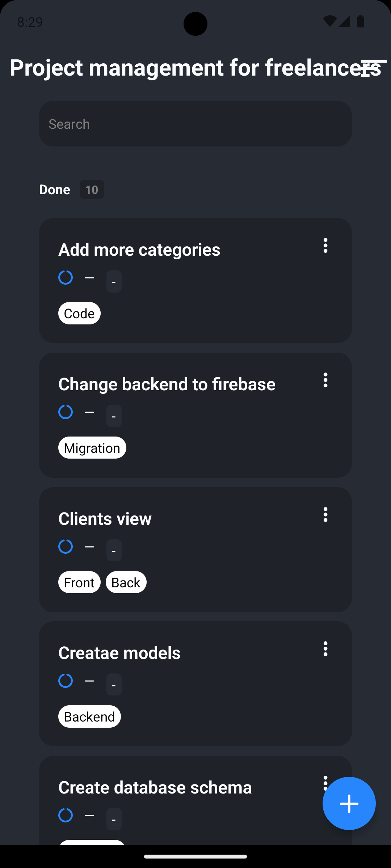Image resolution: width=391 pixels, height=868 pixels.
Task: Open three-dot menu for Creatae models
Action: 325,649
